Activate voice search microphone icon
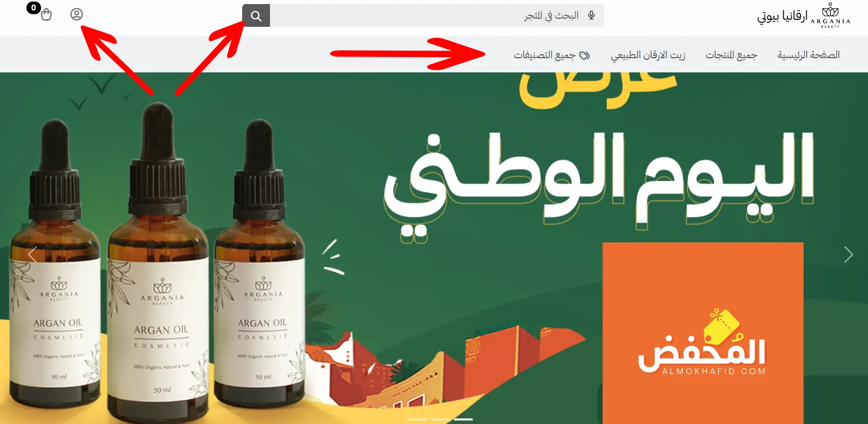 (591, 16)
